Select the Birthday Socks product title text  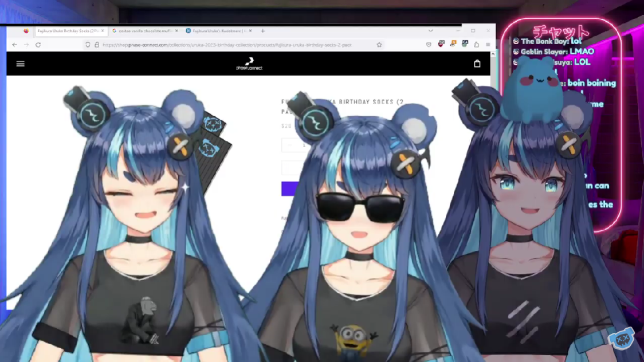(343, 107)
